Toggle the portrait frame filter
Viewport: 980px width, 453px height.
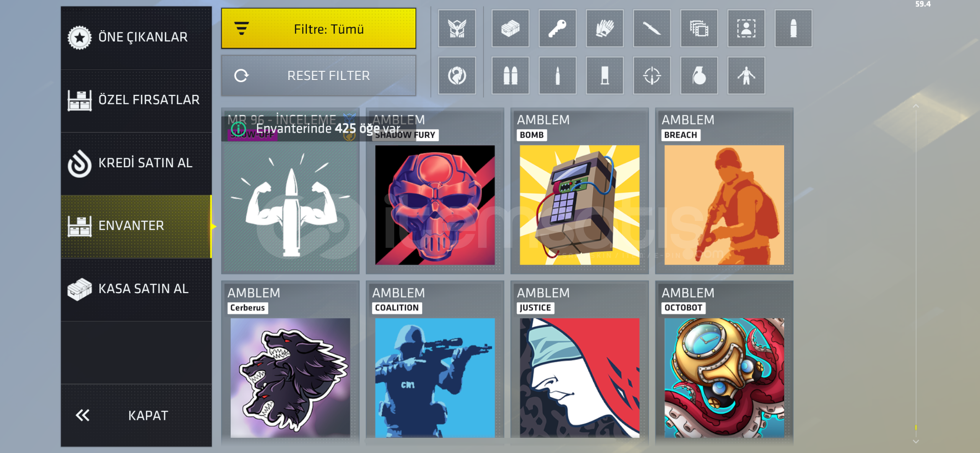[x=746, y=29]
